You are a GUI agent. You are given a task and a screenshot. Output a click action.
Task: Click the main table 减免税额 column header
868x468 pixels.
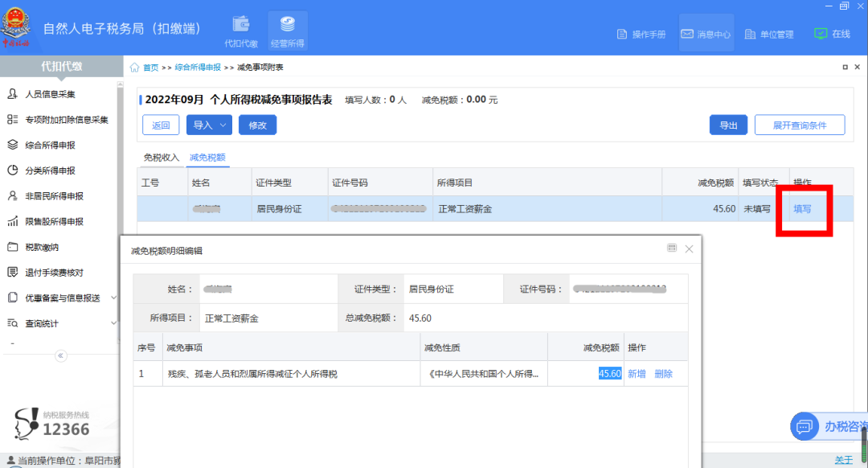coord(700,183)
